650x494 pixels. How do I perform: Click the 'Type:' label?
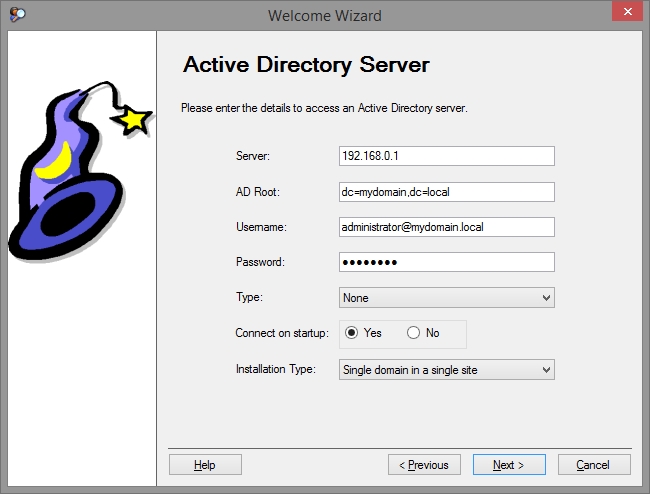249,297
